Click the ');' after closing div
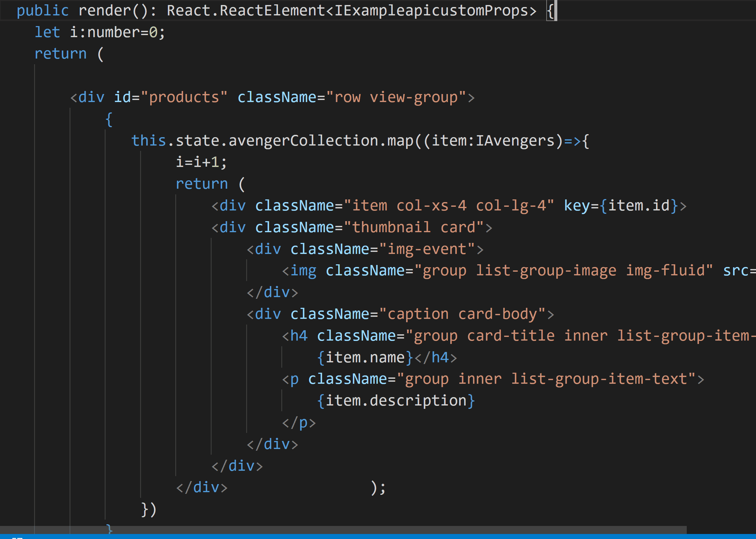This screenshot has height=539, width=756. pos(378,487)
